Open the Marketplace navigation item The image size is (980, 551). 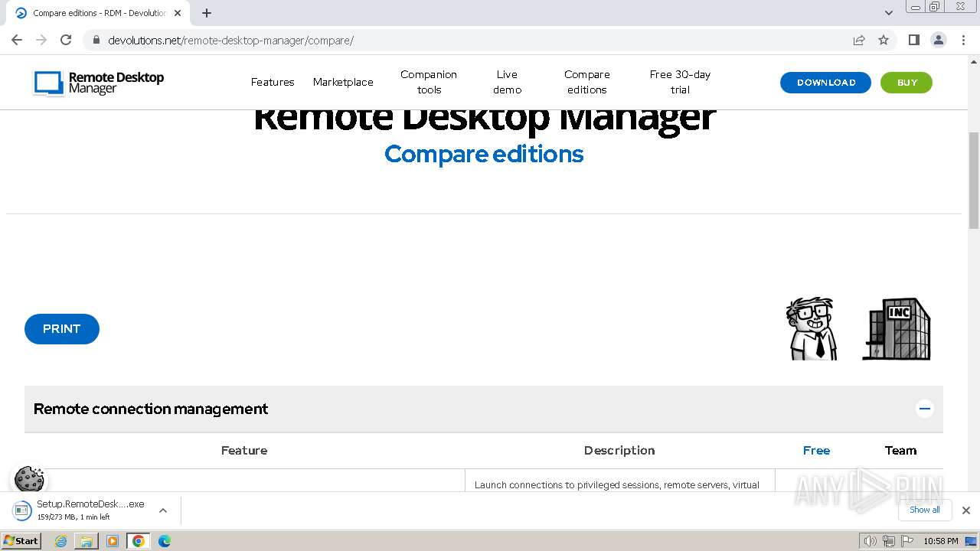(x=343, y=82)
